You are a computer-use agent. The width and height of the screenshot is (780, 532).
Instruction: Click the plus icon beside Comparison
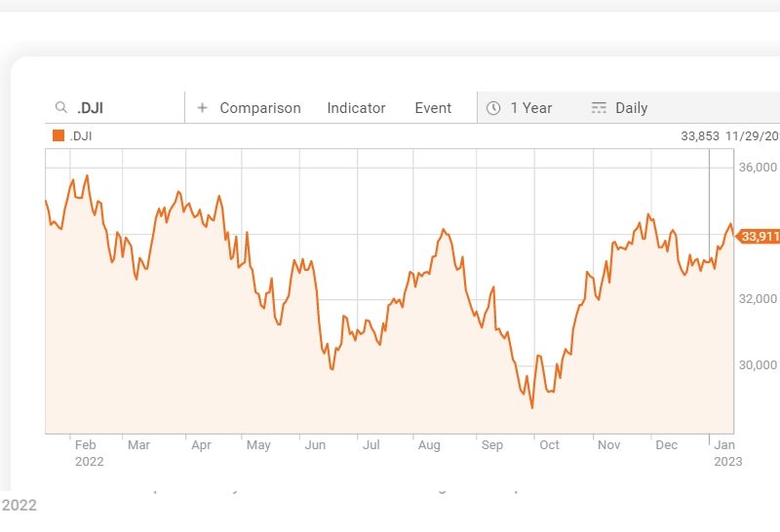tap(202, 108)
